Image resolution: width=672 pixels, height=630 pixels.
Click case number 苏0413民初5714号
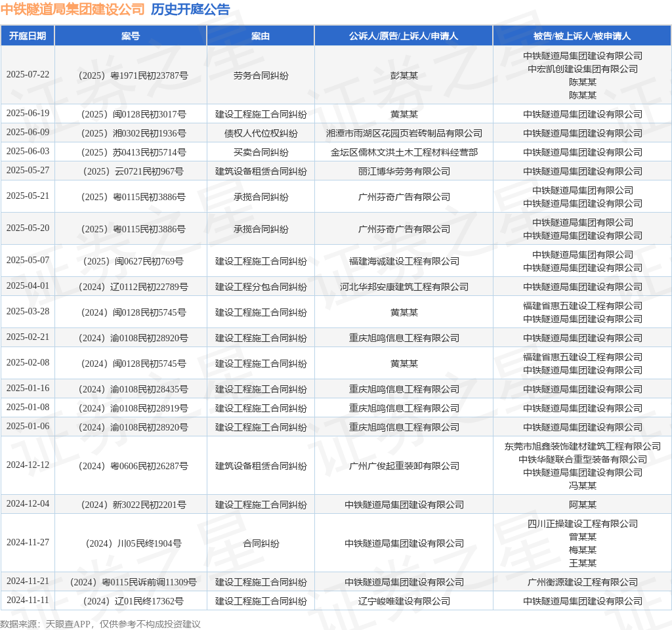pyautogui.click(x=134, y=152)
